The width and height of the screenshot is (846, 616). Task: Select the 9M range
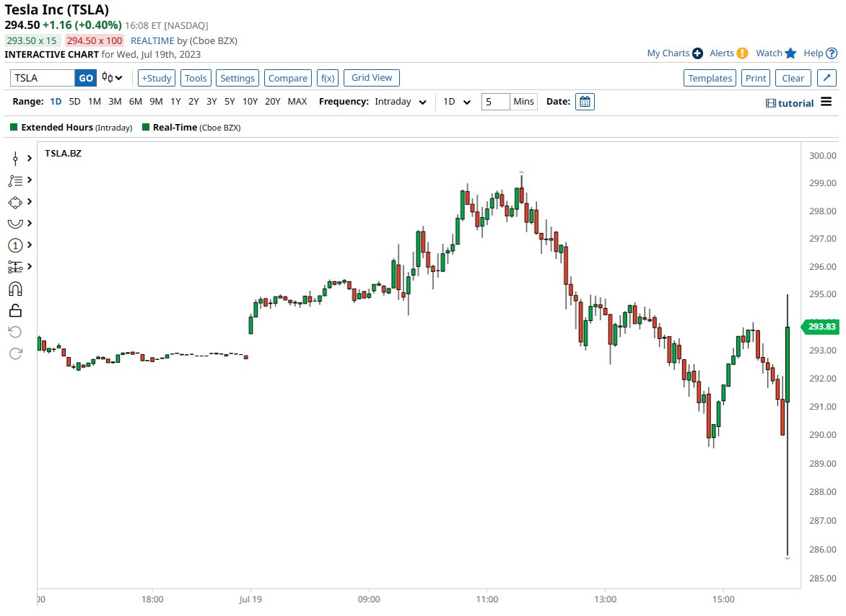[x=156, y=101]
